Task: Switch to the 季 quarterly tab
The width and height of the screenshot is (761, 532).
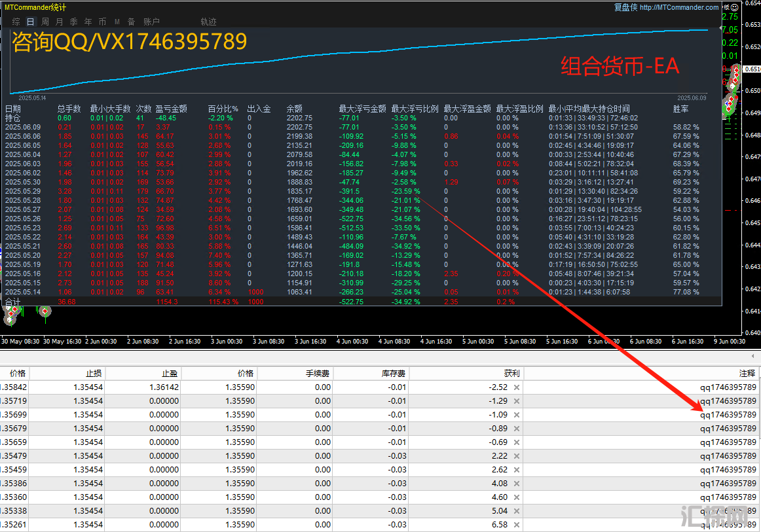Action: pyautogui.click(x=74, y=22)
